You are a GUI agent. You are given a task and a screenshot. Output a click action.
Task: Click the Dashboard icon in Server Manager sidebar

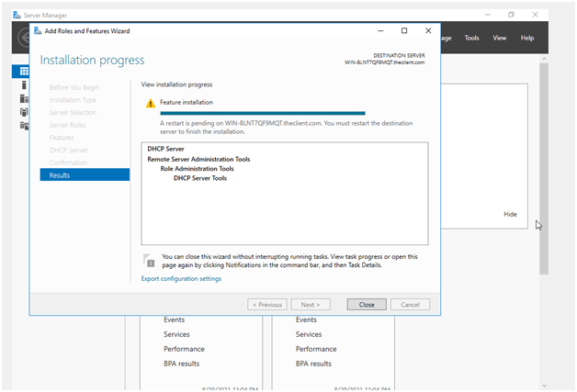[x=24, y=72]
